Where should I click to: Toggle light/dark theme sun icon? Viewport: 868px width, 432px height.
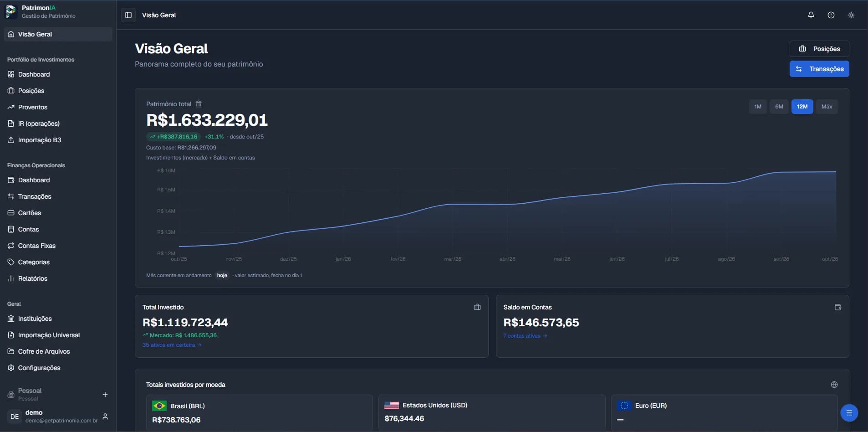851,15
